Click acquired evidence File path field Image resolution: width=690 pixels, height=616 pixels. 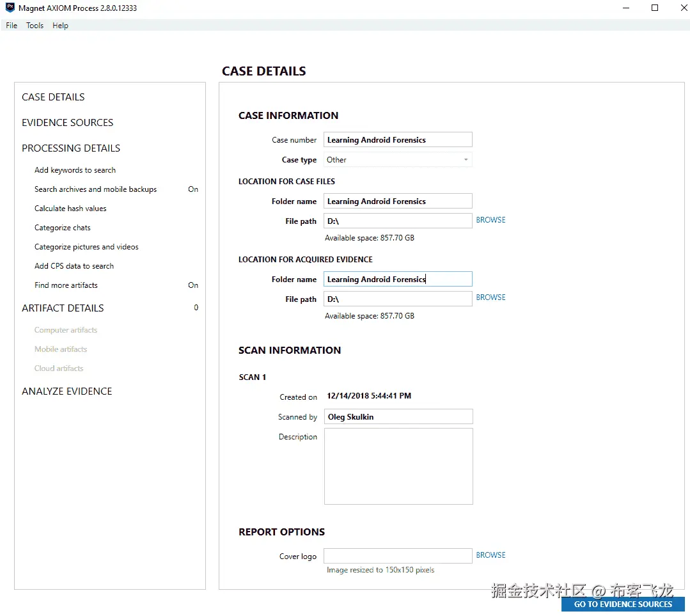(398, 299)
